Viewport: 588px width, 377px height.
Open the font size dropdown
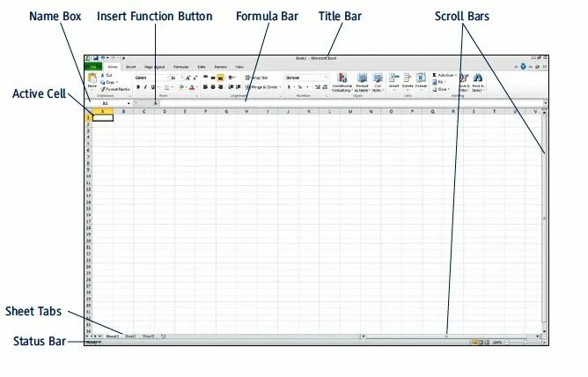click(182, 78)
